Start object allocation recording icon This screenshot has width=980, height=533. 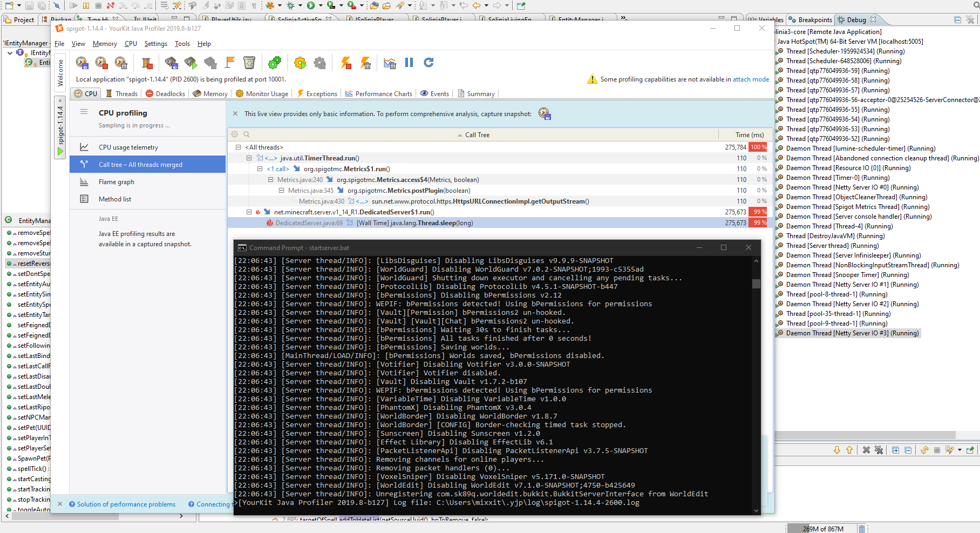click(x=190, y=63)
